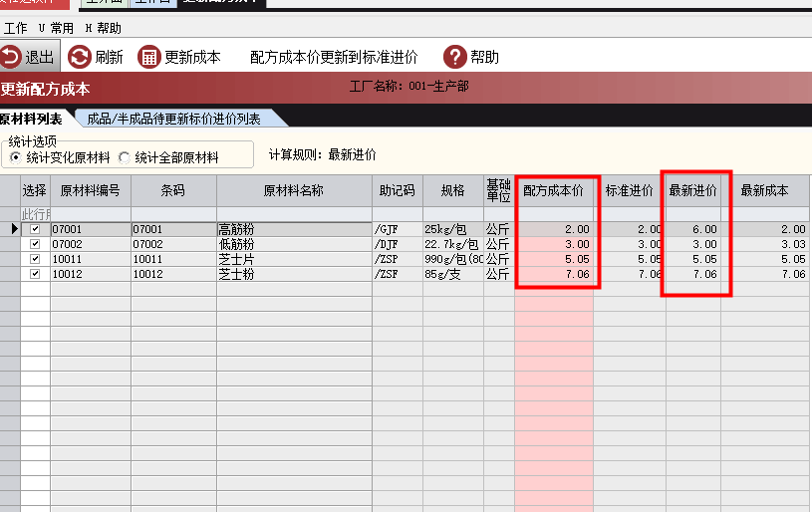
Task: Click spec cell 25kg/包
Action: [453, 229]
